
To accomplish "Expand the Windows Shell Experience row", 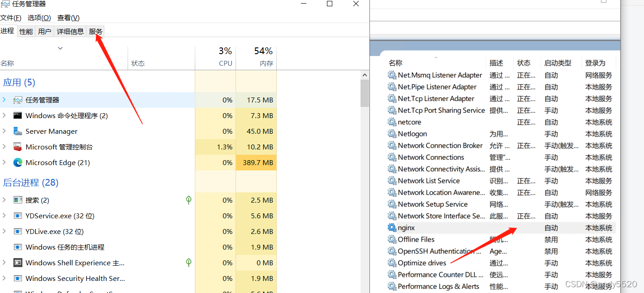I will [4, 263].
